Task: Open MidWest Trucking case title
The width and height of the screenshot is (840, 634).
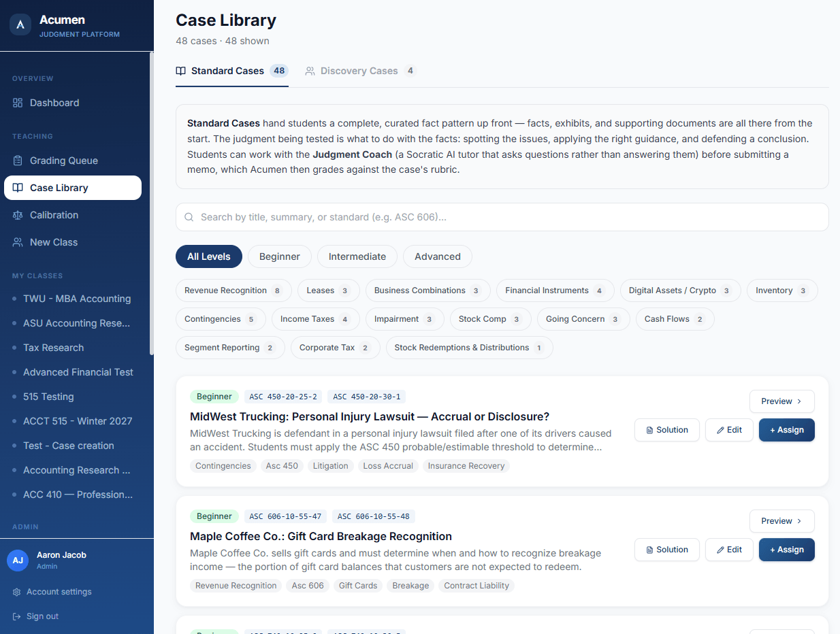Action: [370, 416]
